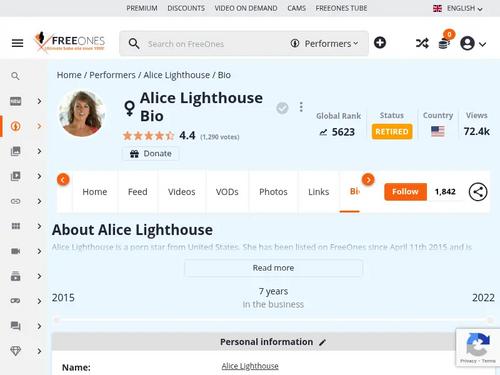This screenshot has height=375, width=500.
Task: Click the star rating bar
Action: 148,136
